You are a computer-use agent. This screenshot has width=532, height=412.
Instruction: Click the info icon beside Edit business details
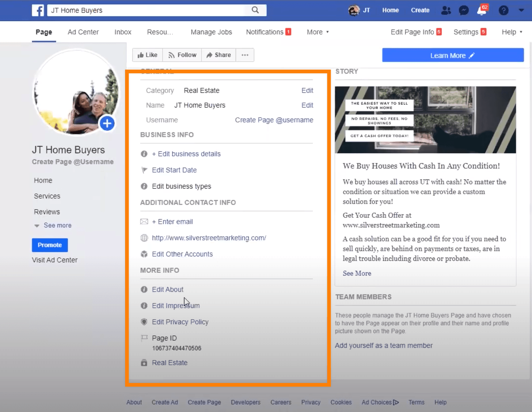[x=144, y=154]
